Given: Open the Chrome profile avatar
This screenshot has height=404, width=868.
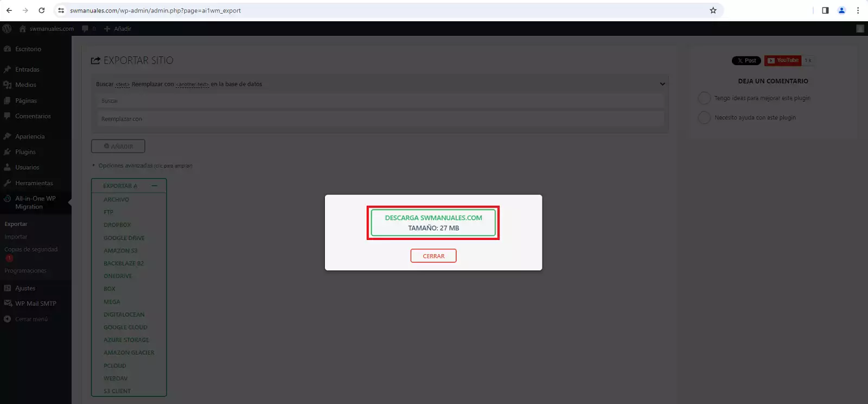Looking at the screenshot, I should [x=841, y=10].
